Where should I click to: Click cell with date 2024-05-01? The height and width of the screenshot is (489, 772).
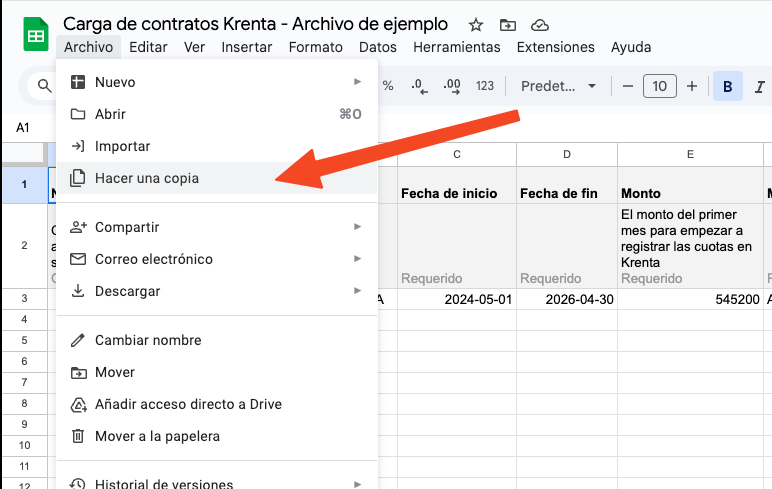(457, 299)
